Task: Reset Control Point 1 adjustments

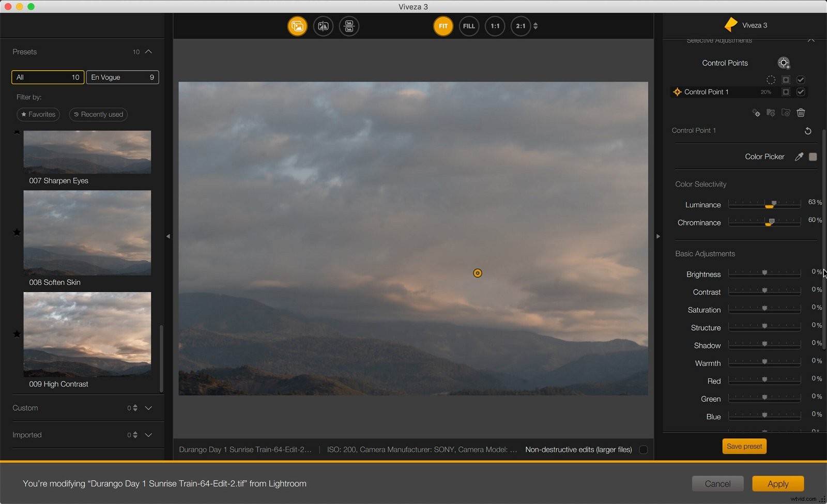Action: tap(808, 131)
